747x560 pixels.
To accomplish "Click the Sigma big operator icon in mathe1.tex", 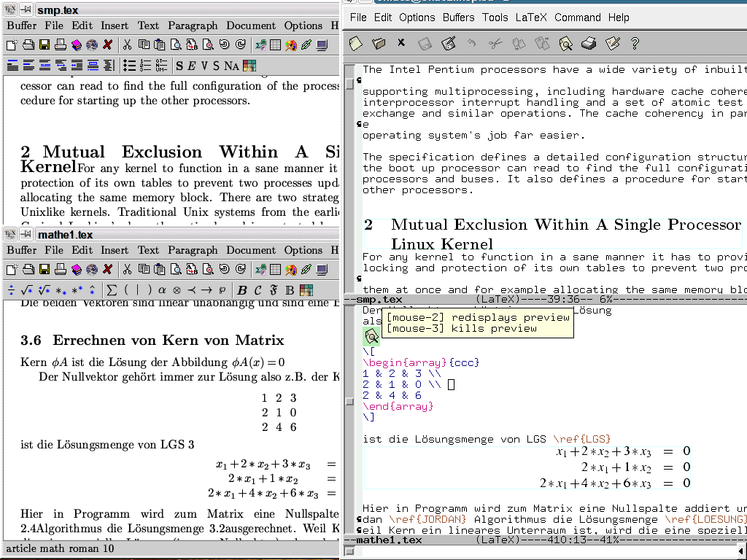I will (x=112, y=290).
